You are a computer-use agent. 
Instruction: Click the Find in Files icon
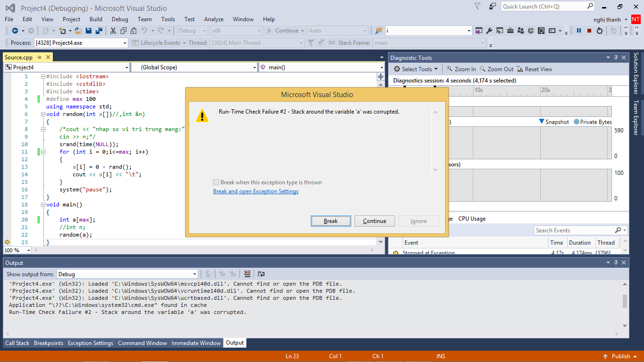379,31
